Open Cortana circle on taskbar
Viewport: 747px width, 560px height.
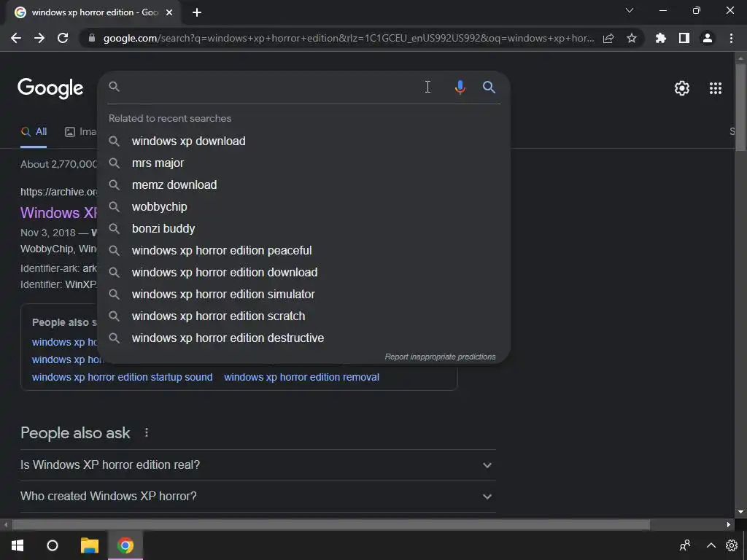(53, 545)
